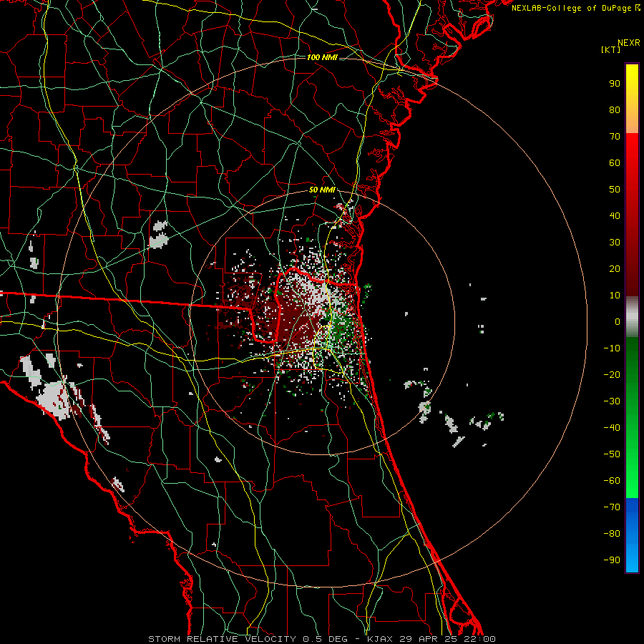Click the 70 value on color scale
This screenshot has height=644, width=644.
615,137
